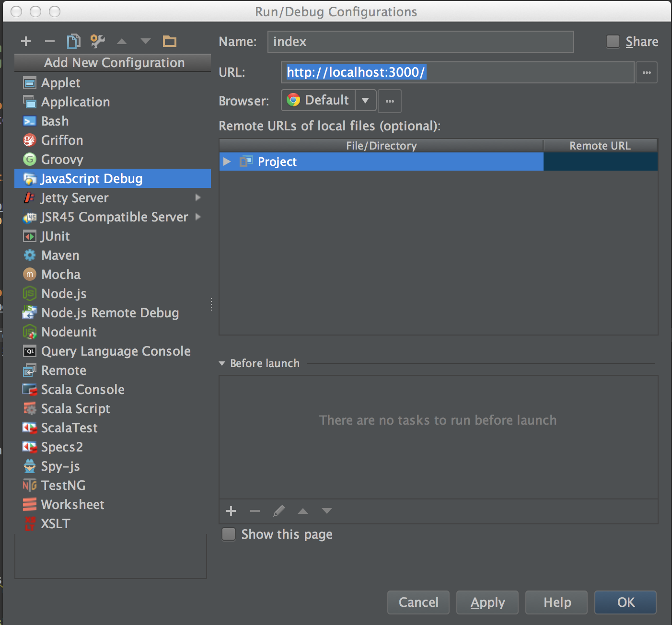Expand JSR45 Compatible Server submenu arrow
This screenshot has width=672, height=625.
198,217
